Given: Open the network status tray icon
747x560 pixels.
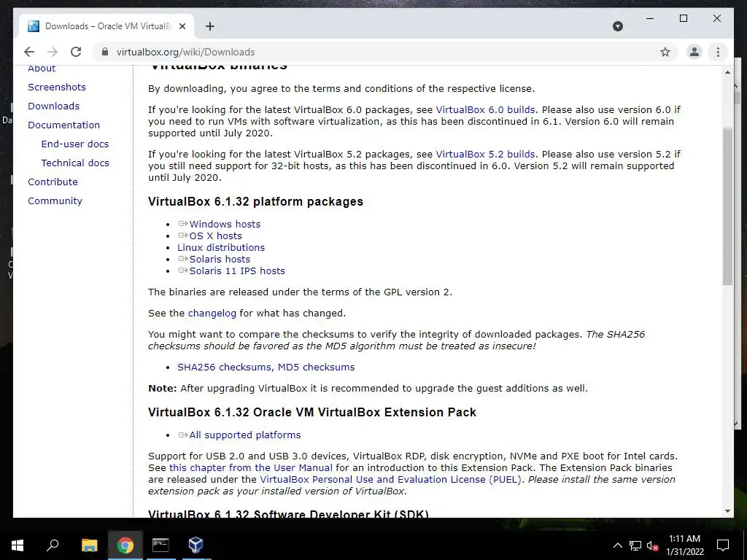Looking at the screenshot, I should [x=635, y=545].
